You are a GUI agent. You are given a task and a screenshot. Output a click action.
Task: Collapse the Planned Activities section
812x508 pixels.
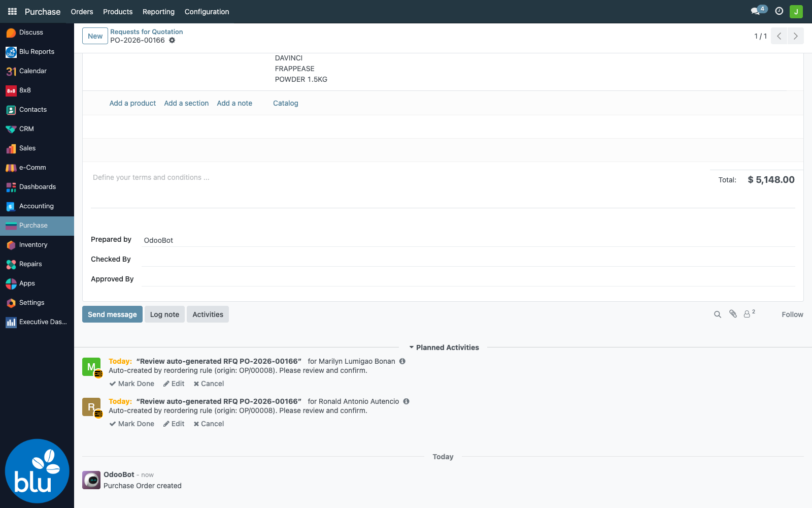point(444,347)
